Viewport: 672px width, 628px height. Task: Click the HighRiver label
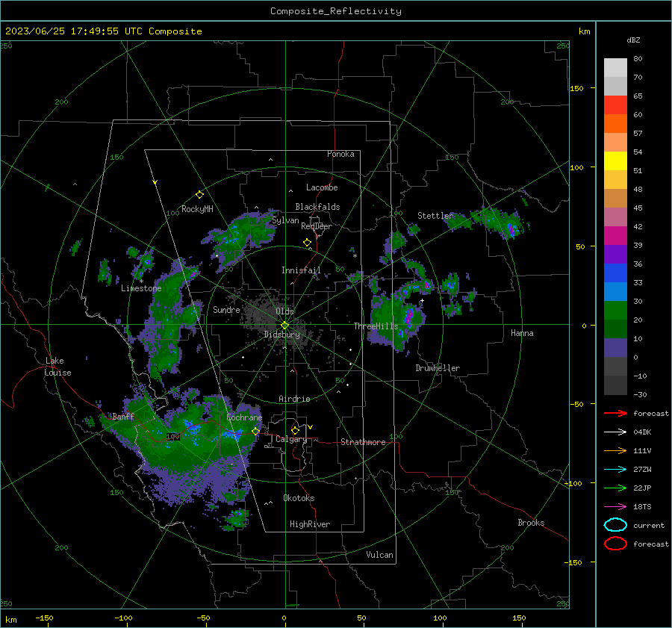click(x=310, y=524)
